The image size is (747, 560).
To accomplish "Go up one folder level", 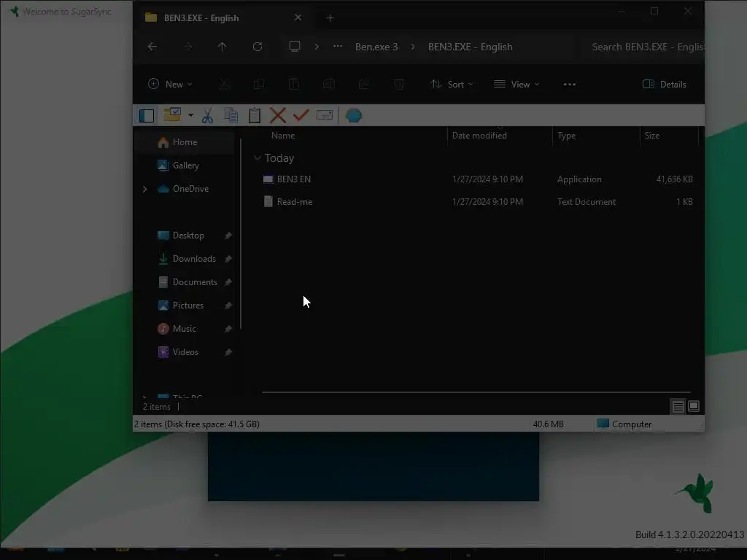I will (222, 47).
